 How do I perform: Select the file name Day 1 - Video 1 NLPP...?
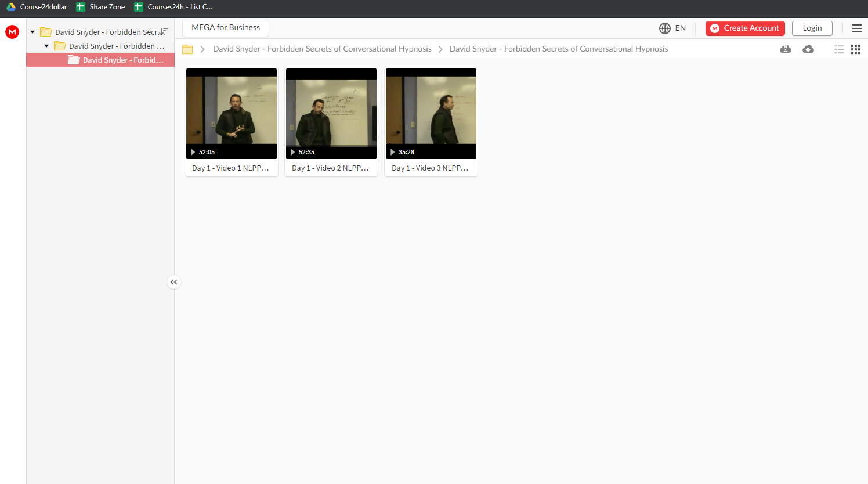pos(231,168)
